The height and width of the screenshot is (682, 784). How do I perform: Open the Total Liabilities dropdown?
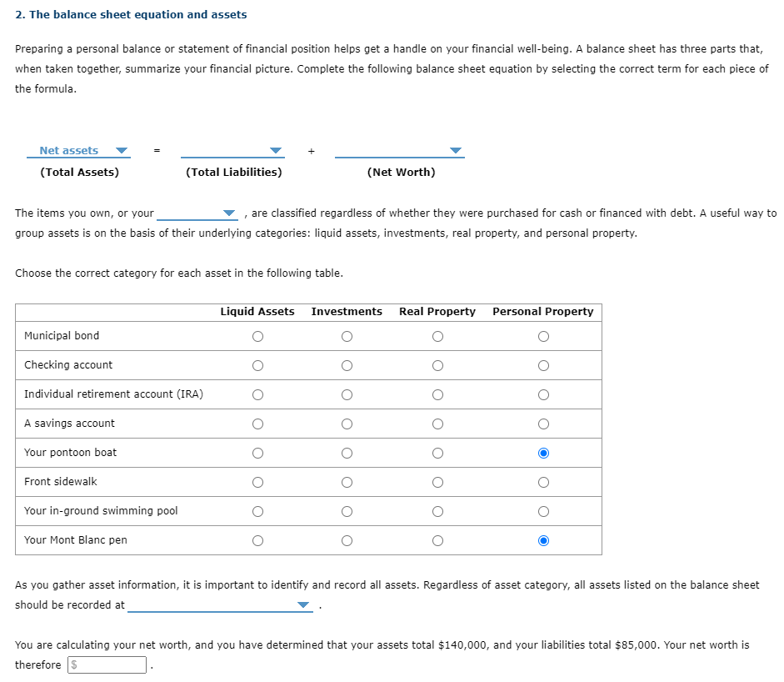point(275,150)
